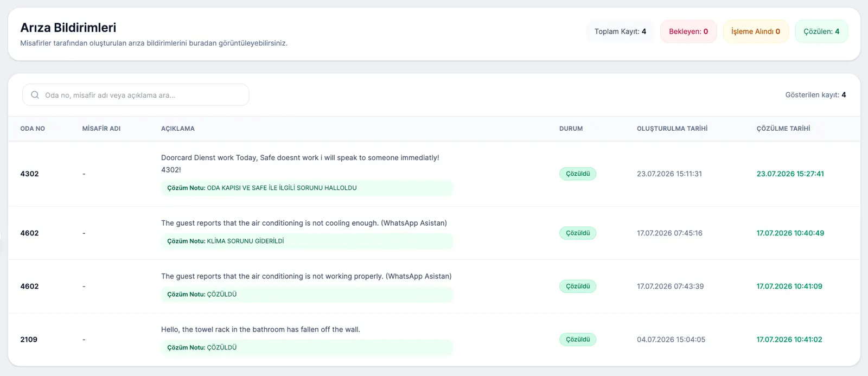
Task: Click the DURUM column header
Action: (x=571, y=129)
